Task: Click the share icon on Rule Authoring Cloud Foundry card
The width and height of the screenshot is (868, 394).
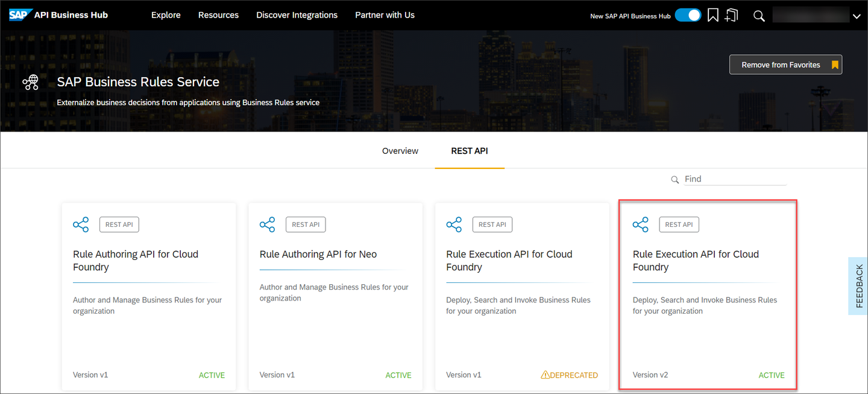Action: tap(81, 224)
